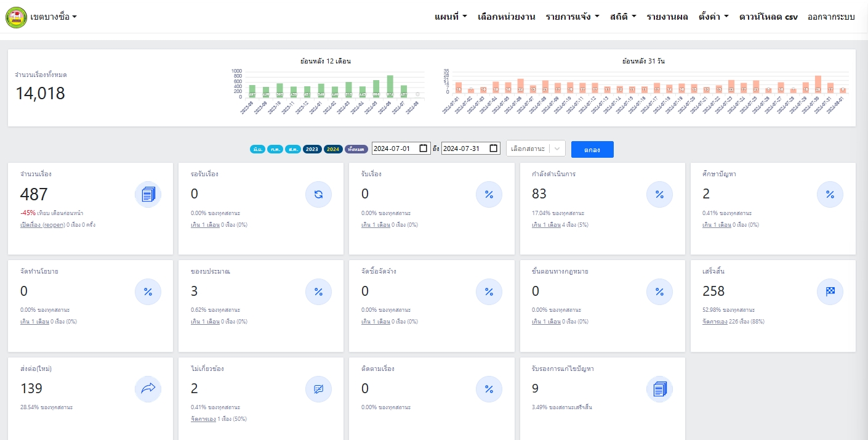Click ดาวน์โหลด csv in the navigation bar
868x440 pixels.
pos(768,17)
